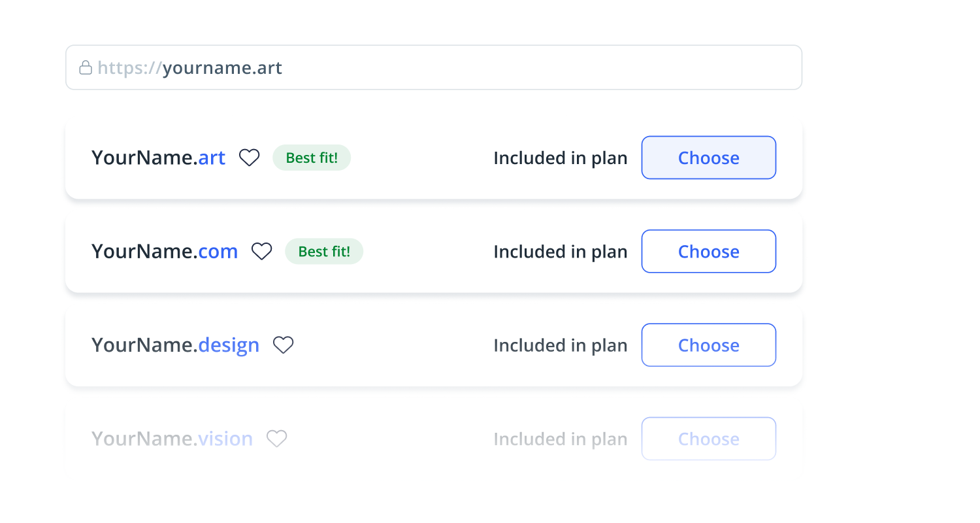980x523 pixels.
Task: Select the YourName.com domain name
Action: point(165,251)
